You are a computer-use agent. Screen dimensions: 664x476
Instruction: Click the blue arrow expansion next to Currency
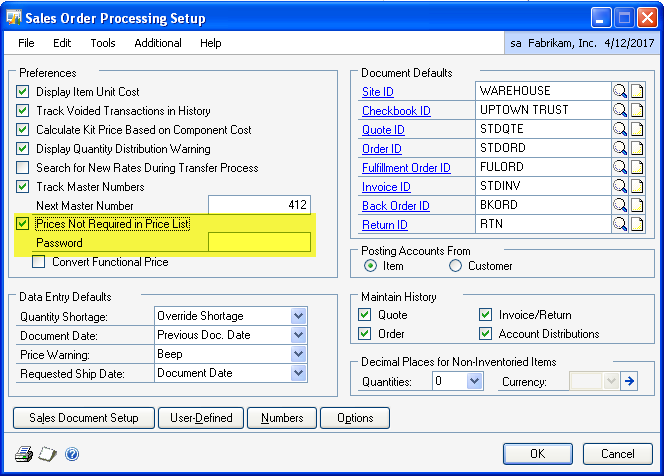[x=629, y=381]
